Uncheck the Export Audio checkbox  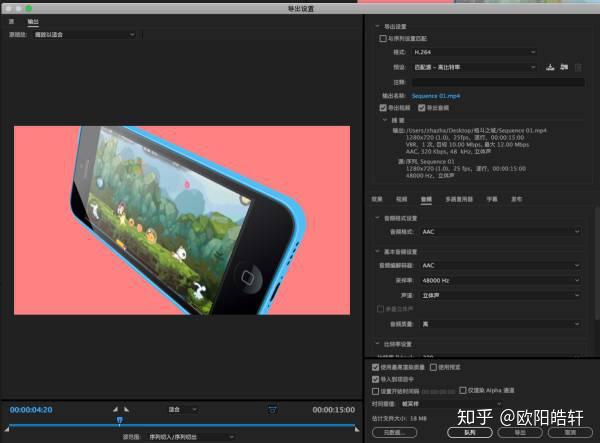422,108
